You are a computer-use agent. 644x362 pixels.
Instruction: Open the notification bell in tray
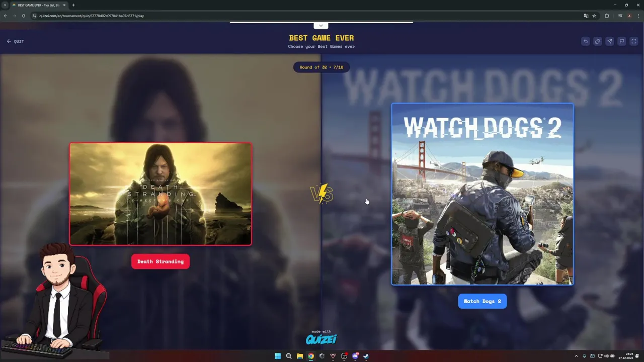[x=637, y=356]
